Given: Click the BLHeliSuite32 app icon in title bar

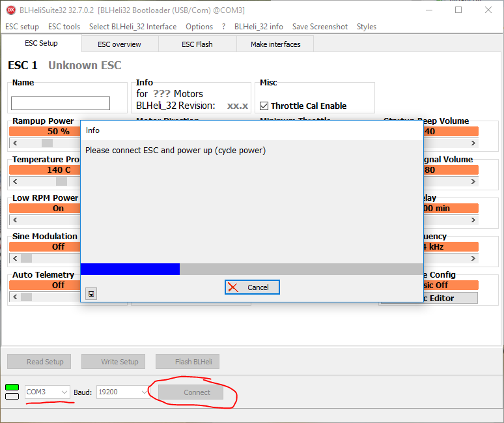Looking at the screenshot, I should 11,10.
